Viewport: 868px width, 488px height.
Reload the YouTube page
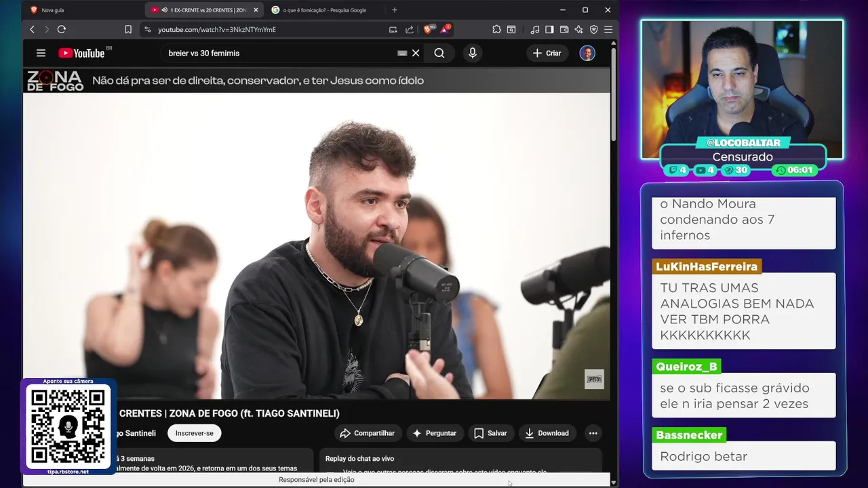tap(61, 29)
